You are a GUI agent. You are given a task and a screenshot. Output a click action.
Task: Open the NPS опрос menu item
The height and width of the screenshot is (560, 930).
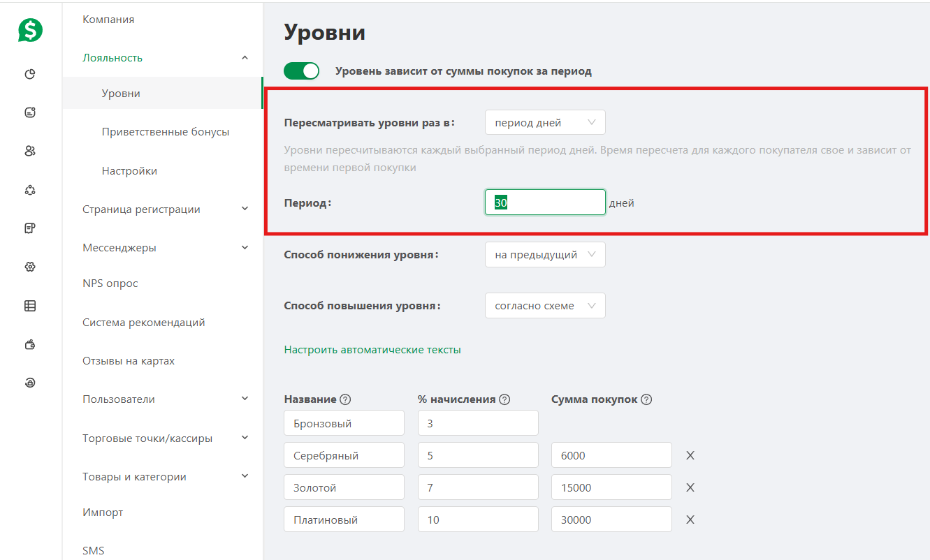110,283
